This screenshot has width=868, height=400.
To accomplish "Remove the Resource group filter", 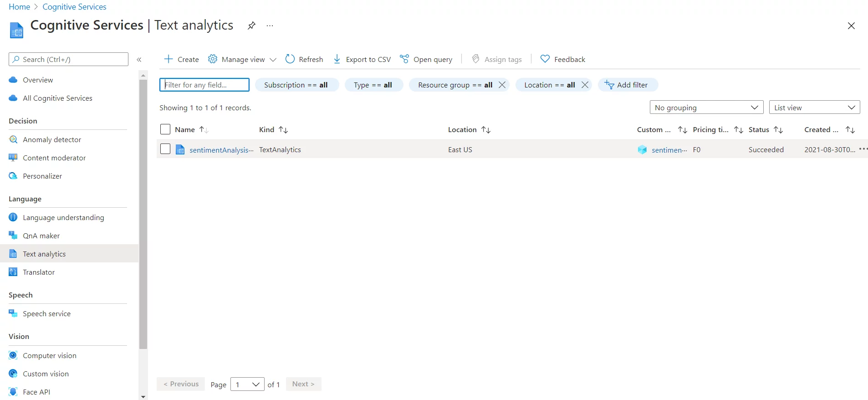I will [502, 85].
